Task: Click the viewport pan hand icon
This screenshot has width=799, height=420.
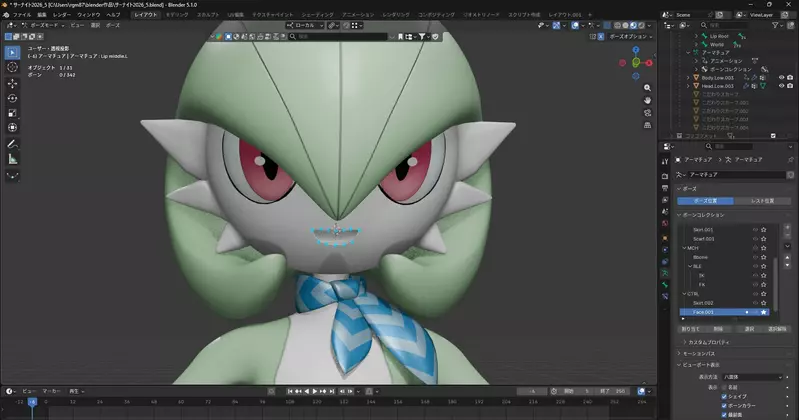Action: [647, 100]
